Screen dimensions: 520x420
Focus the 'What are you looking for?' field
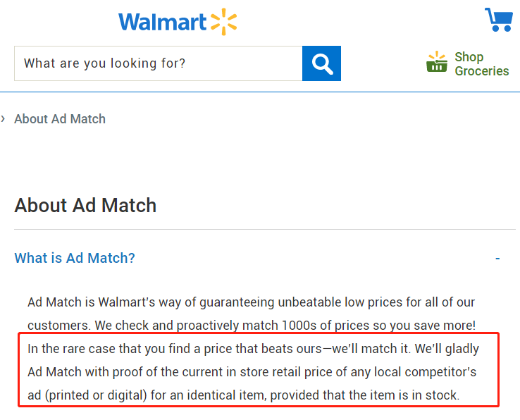coord(159,63)
